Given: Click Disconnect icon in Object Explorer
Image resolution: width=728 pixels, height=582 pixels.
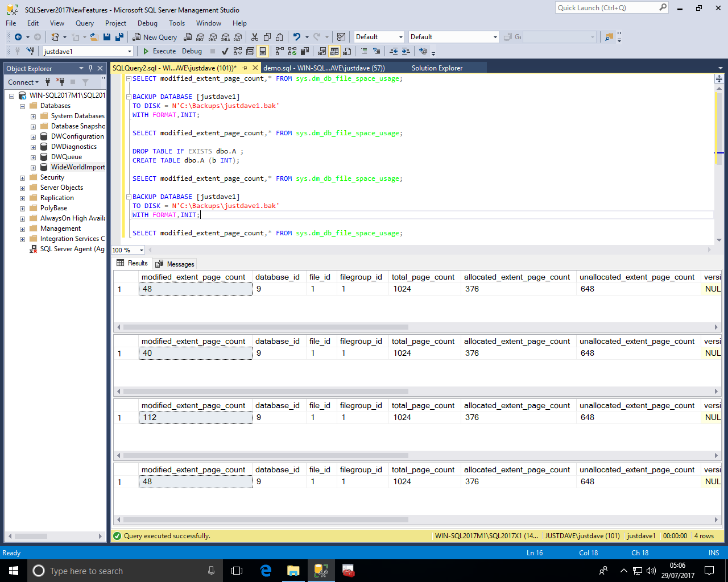Looking at the screenshot, I should click(60, 82).
